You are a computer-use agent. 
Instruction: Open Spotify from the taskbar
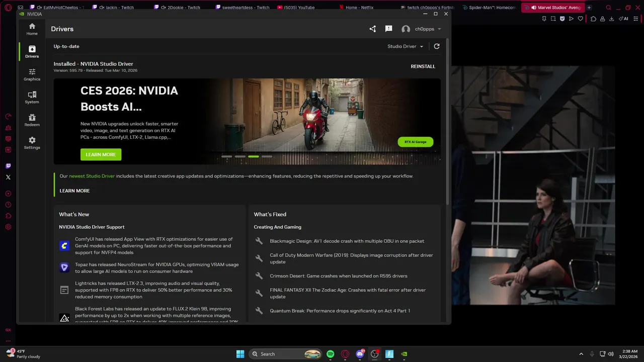tap(330, 354)
